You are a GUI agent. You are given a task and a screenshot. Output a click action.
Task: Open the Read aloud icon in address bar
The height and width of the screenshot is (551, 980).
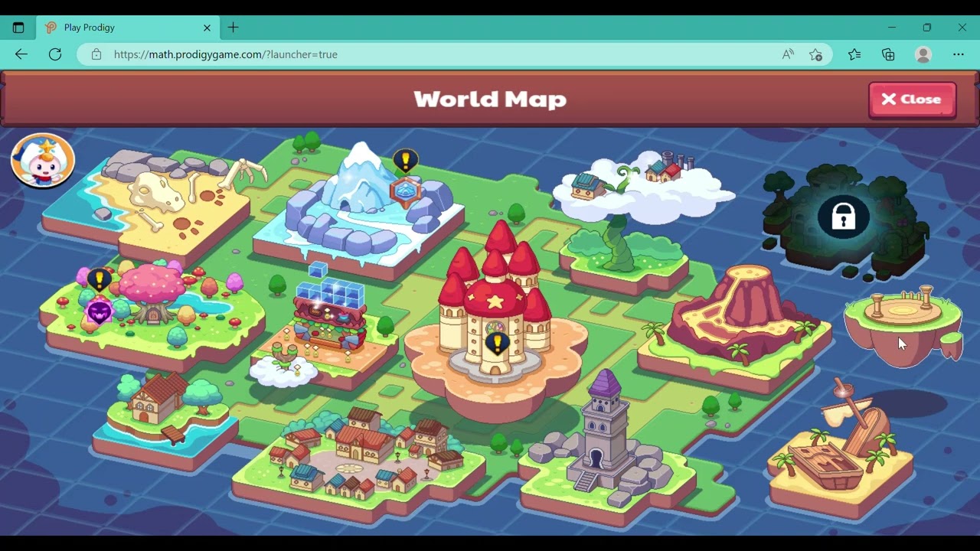(788, 54)
